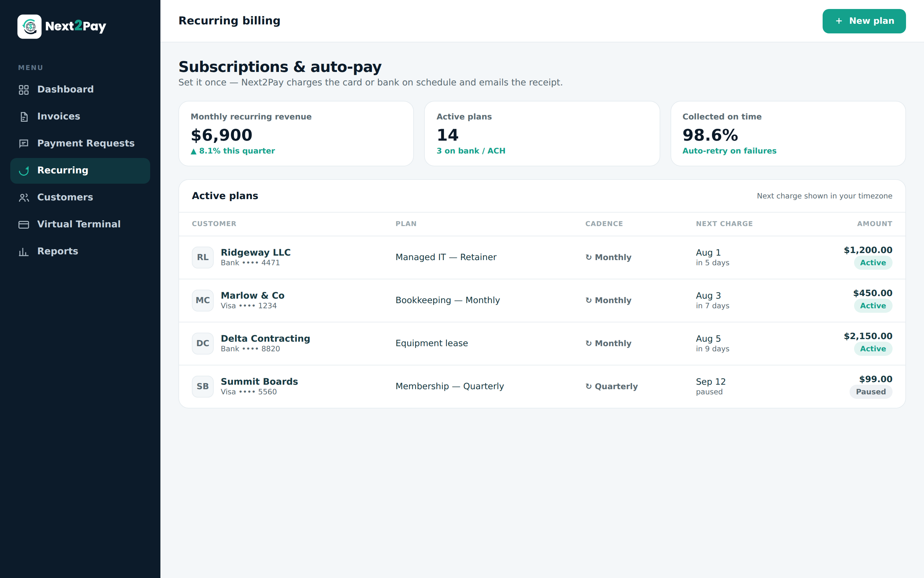Click the Invoices document icon
The image size is (924, 578).
pos(24,117)
